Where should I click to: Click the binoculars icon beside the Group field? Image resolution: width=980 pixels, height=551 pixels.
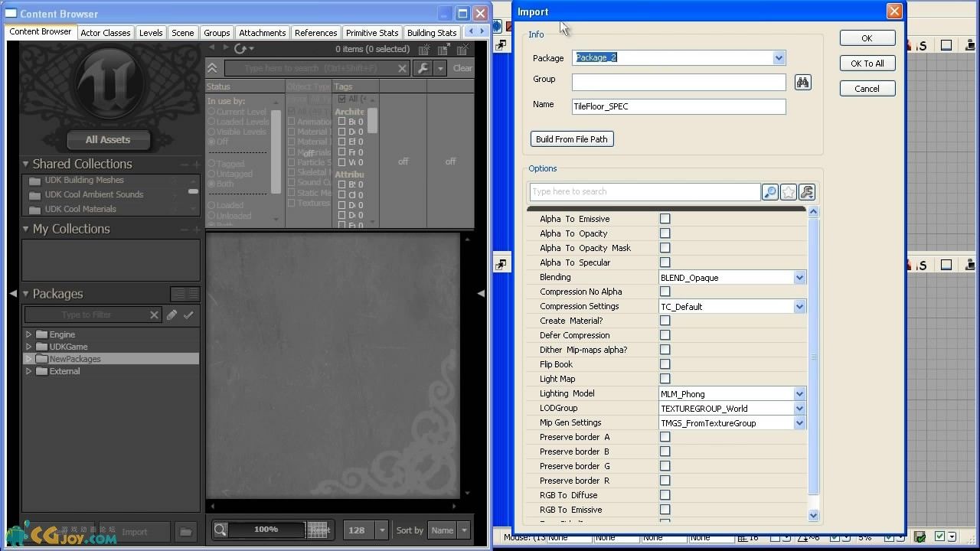point(802,82)
